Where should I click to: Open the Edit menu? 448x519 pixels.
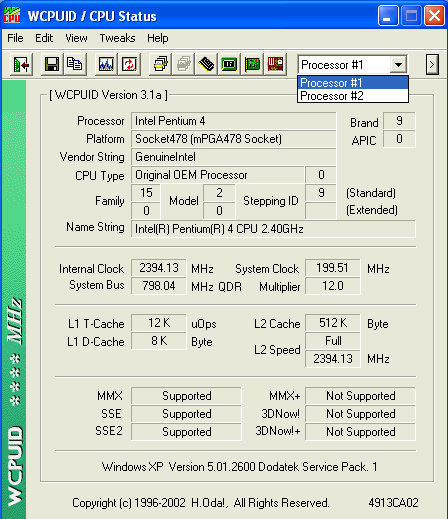pyautogui.click(x=44, y=38)
